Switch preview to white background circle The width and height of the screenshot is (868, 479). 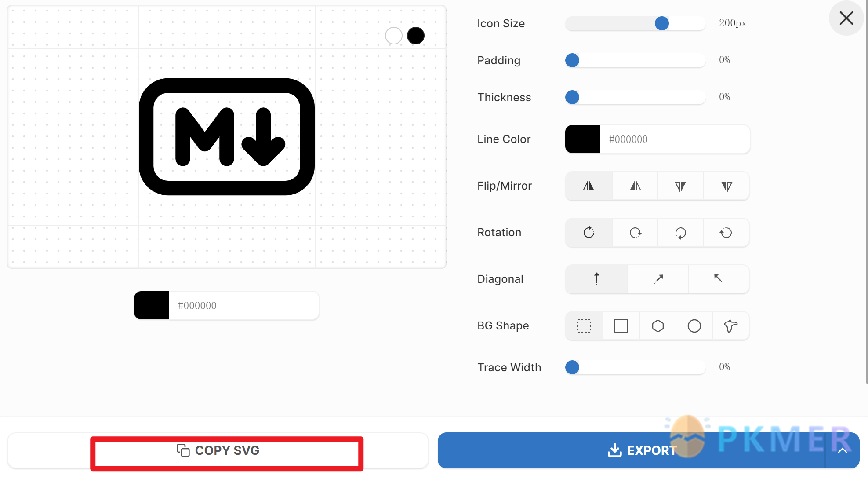[394, 36]
